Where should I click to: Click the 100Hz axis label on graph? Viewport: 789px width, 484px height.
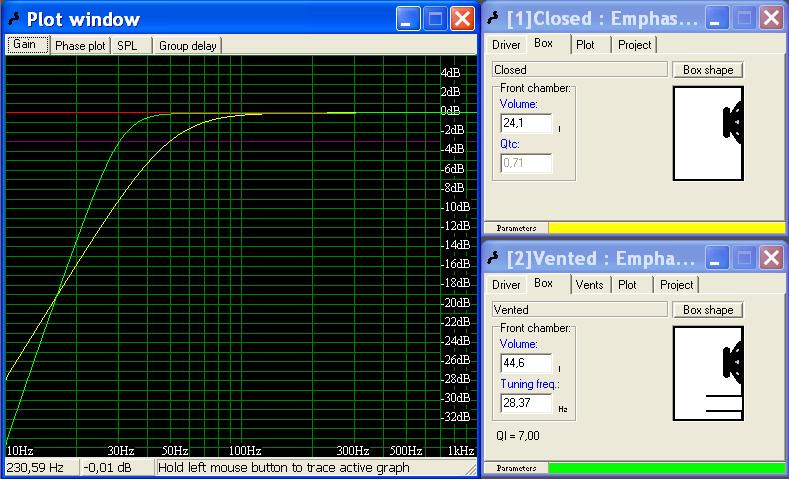[245, 450]
